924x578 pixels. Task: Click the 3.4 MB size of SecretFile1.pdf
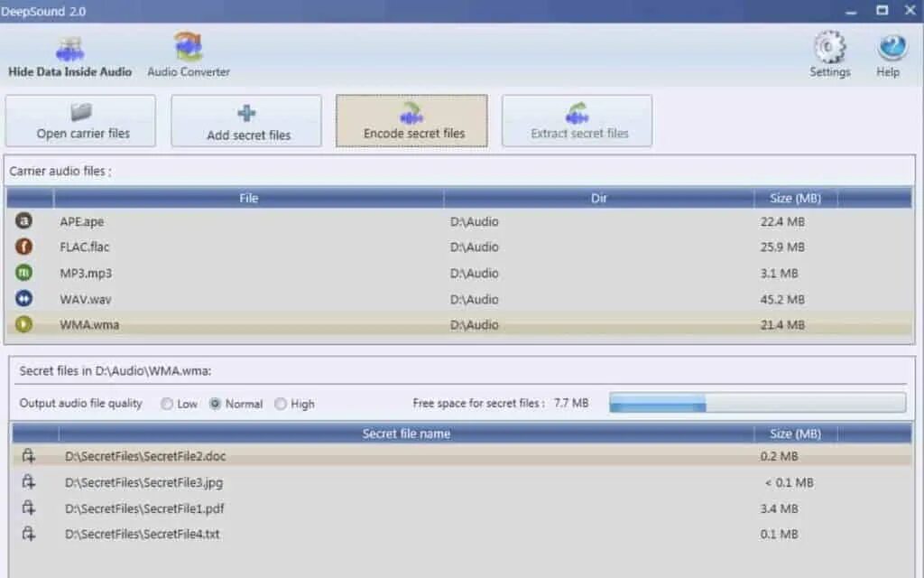click(779, 508)
